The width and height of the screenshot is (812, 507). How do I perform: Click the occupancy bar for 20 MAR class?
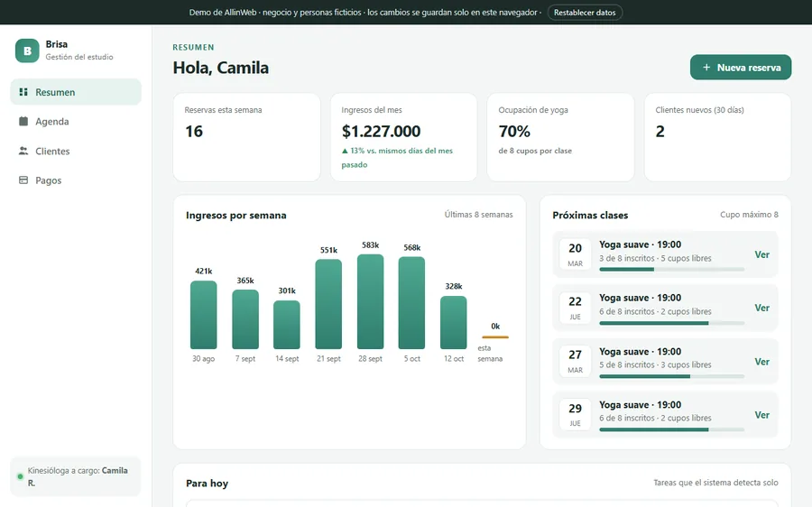pos(671,270)
